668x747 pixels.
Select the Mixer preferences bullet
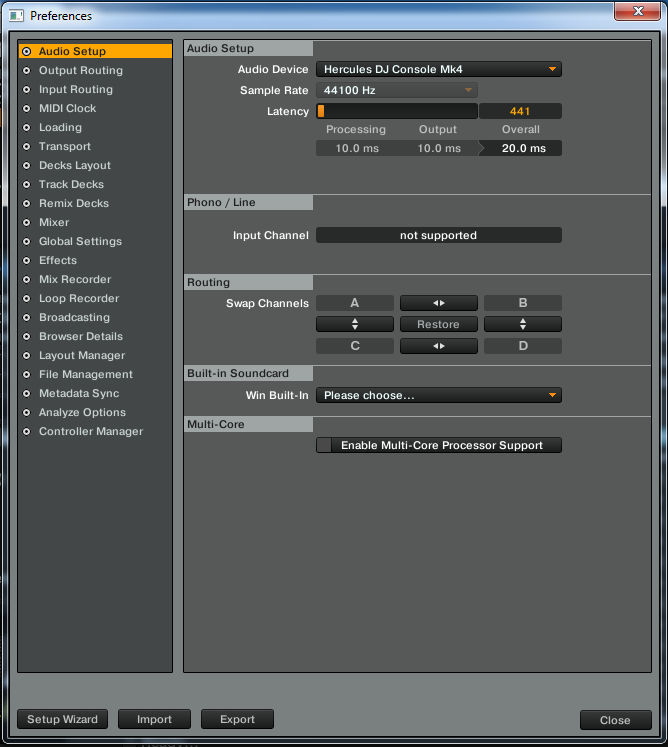pyautogui.click(x=26, y=223)
